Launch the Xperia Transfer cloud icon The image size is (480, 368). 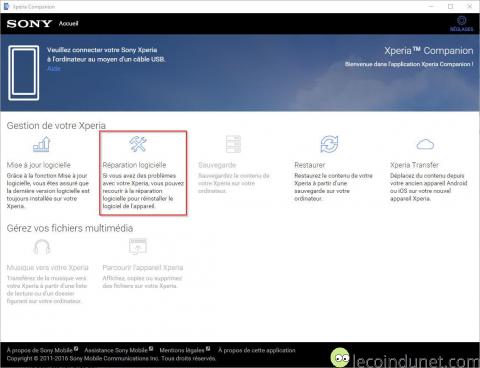coord(425,144)
